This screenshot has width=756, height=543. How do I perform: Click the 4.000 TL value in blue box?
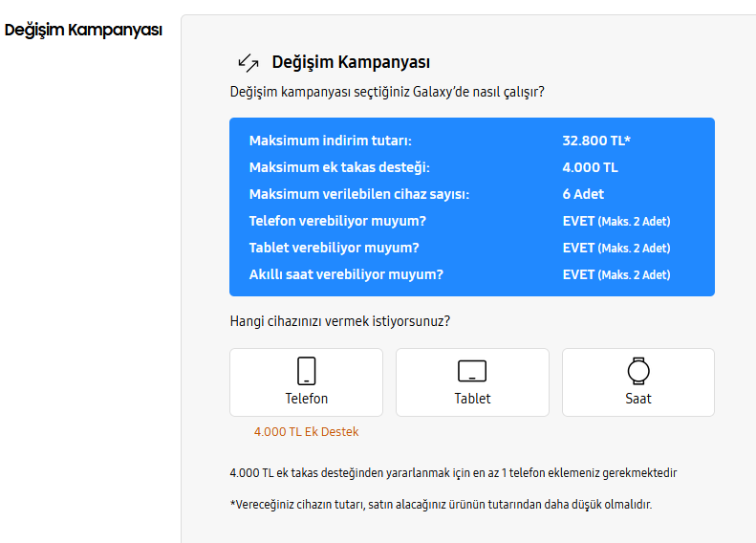[x=590, y=167]
